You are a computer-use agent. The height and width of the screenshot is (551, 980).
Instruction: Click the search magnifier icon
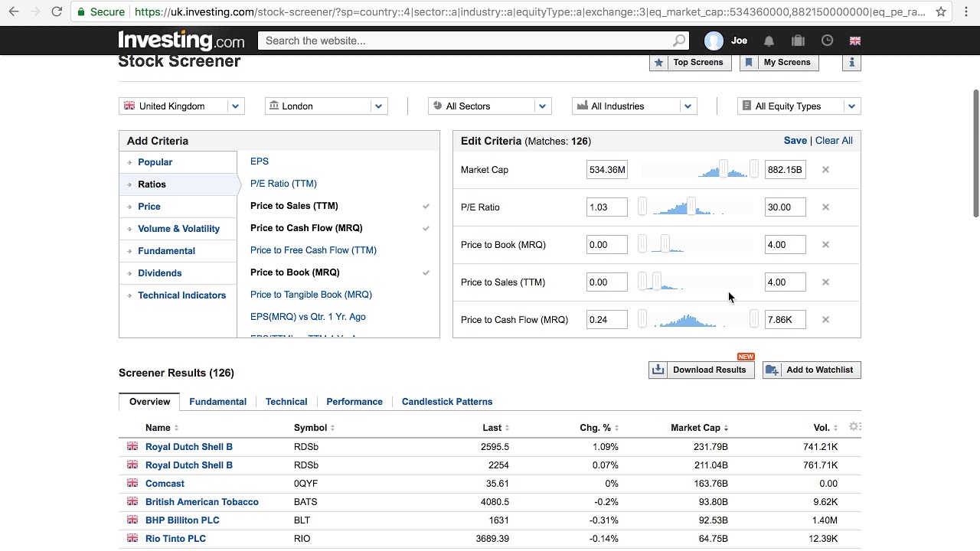679,41
